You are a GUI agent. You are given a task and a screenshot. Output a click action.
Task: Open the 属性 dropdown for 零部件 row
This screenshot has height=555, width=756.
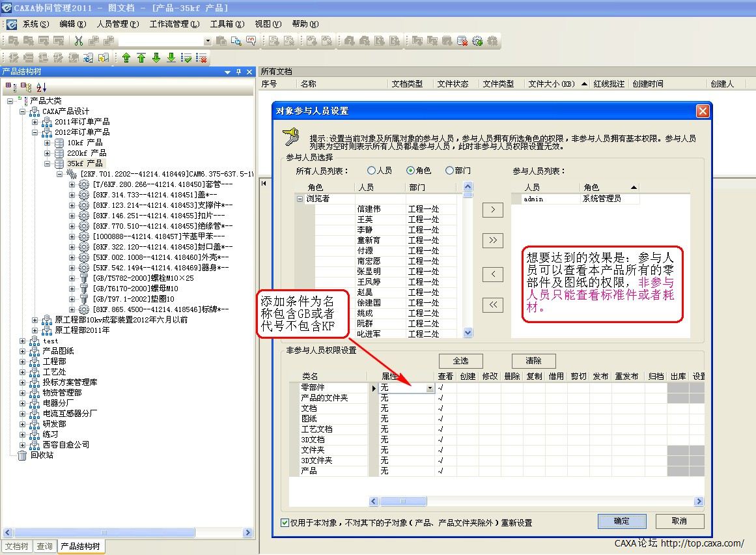pos(430,388)
